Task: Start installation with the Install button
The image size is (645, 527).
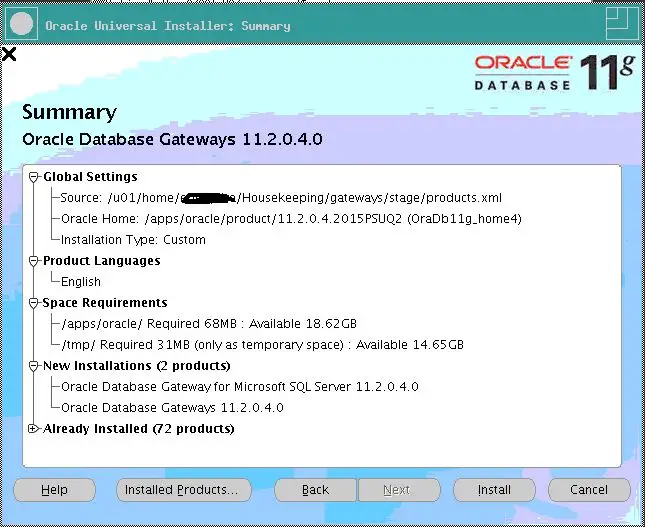Action: click(494, 490)
